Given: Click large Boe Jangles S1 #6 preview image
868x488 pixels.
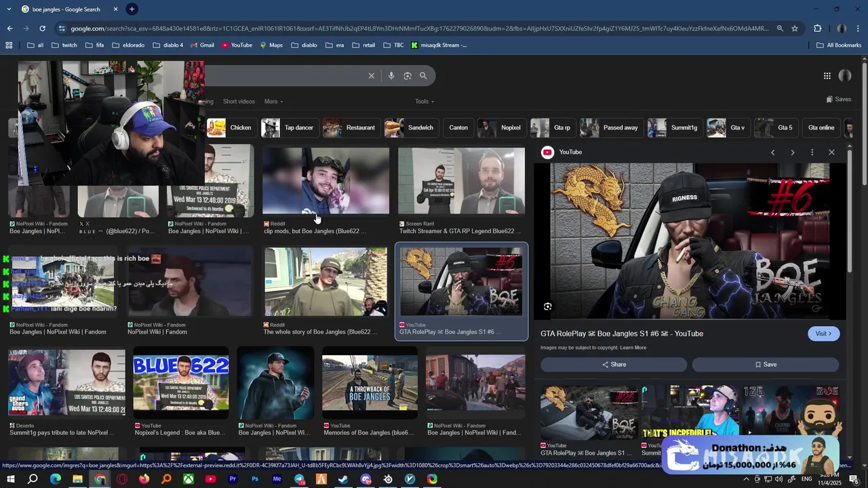Looking at the screenshot, I should pyautogui.click(x=690, y=241).
